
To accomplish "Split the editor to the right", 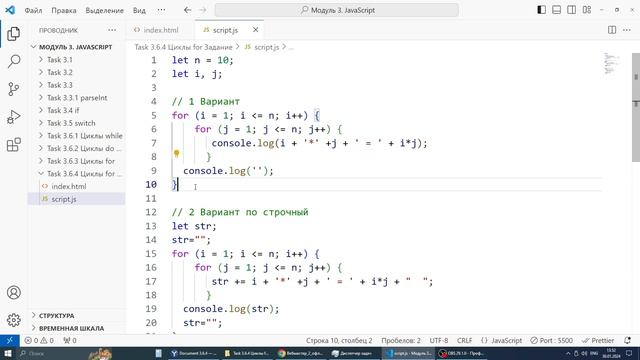I will (612, 30).
